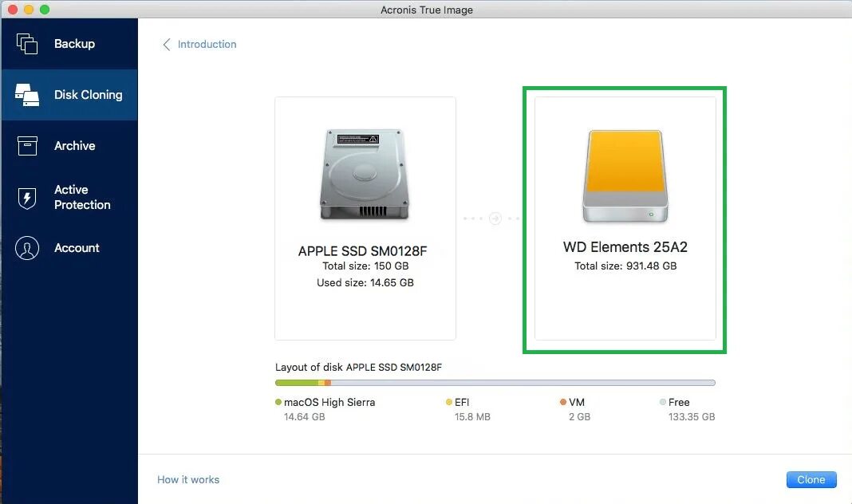Select the Disk Cloning sidebar icon
Image resolution: width=852 pixels, height=504 pixels.
(26, 95)
